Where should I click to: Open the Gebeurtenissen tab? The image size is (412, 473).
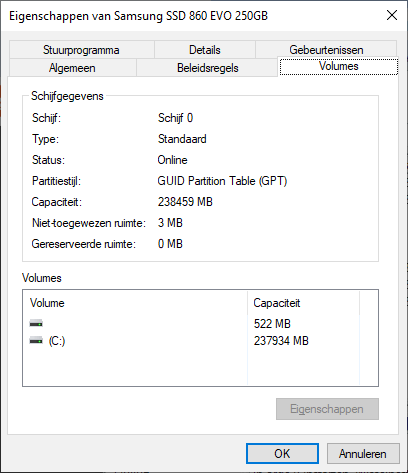(326, 50)
